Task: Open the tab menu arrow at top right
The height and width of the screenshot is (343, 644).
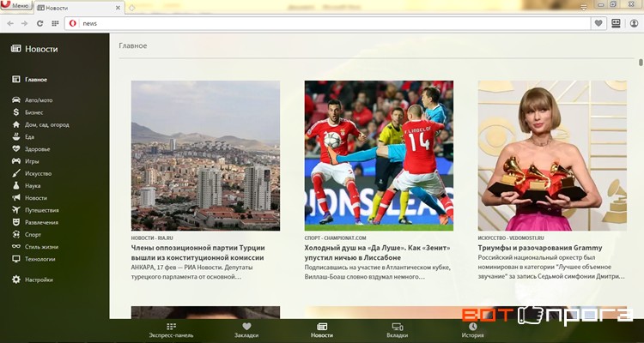Action: tap(584, 7)
